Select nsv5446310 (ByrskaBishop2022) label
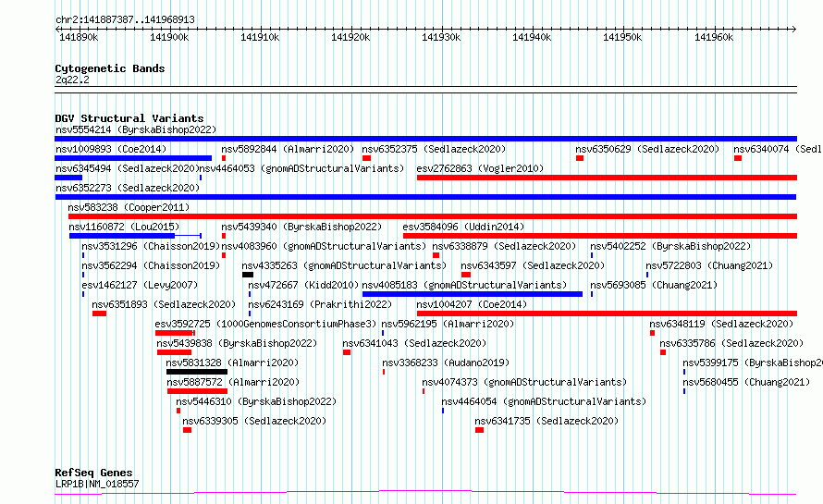The width and height of the screenshot is (823, 504). (x=256, y=401)
